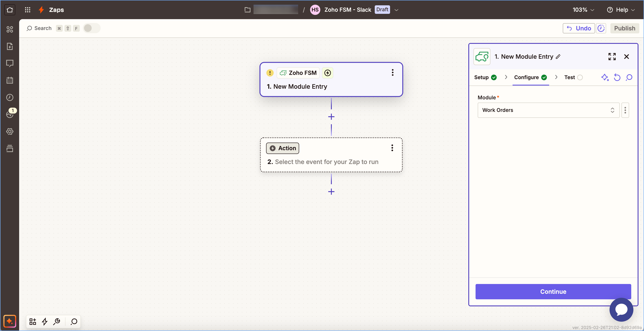
Task: Expand step panel to full screen
Action: pos(612,57)
